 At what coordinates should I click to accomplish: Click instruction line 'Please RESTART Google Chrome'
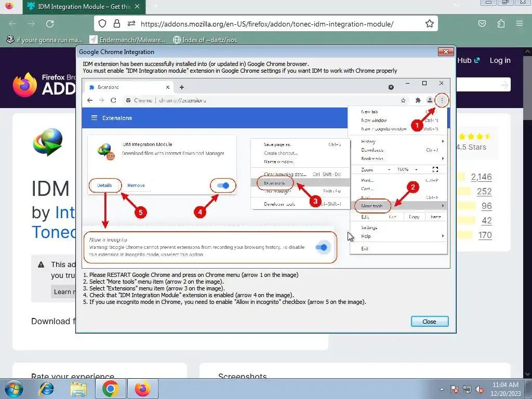tap(191, 275)
